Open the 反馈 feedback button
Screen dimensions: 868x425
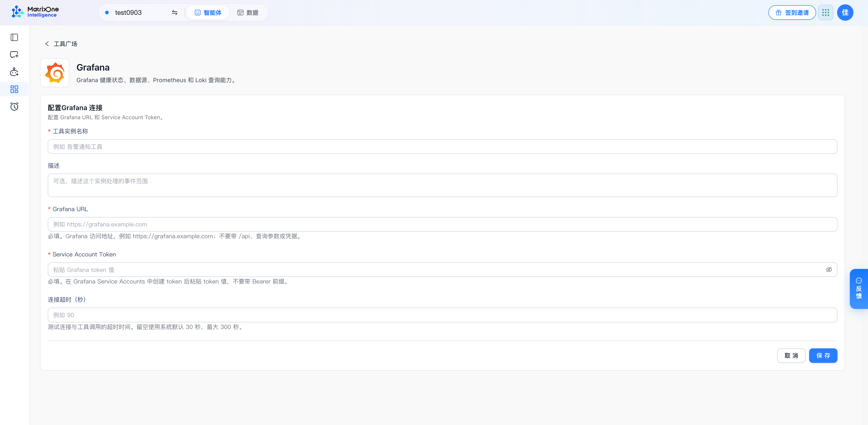[x=859, y=289]
